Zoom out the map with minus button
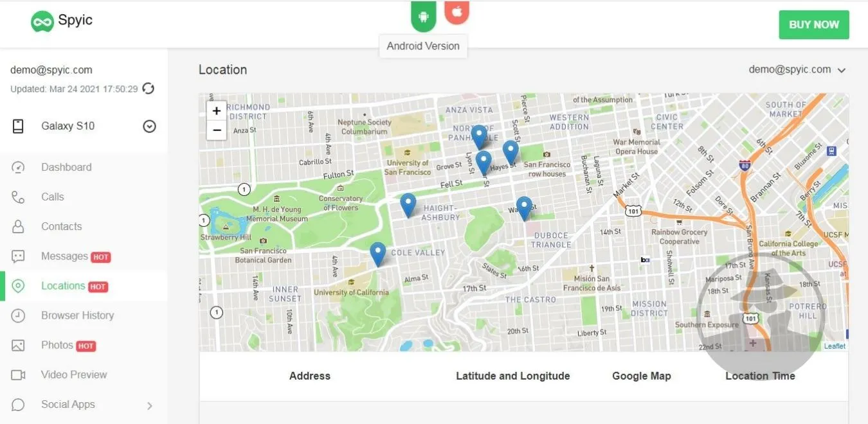 pos(217,130)
